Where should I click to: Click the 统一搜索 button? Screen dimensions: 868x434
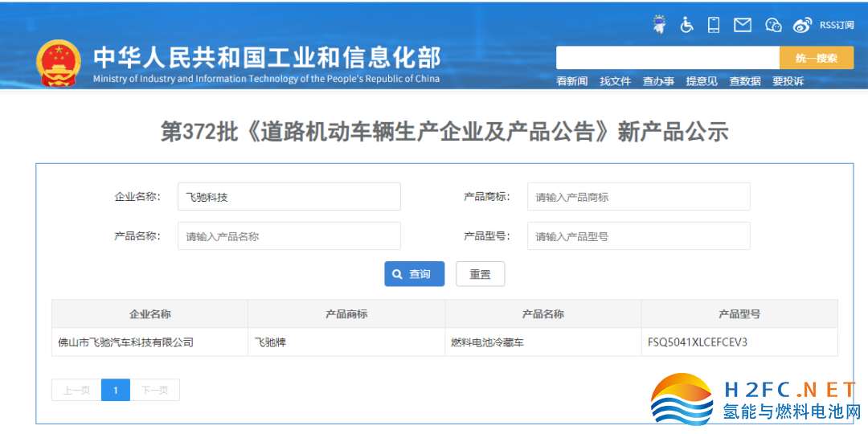point(817,58)
